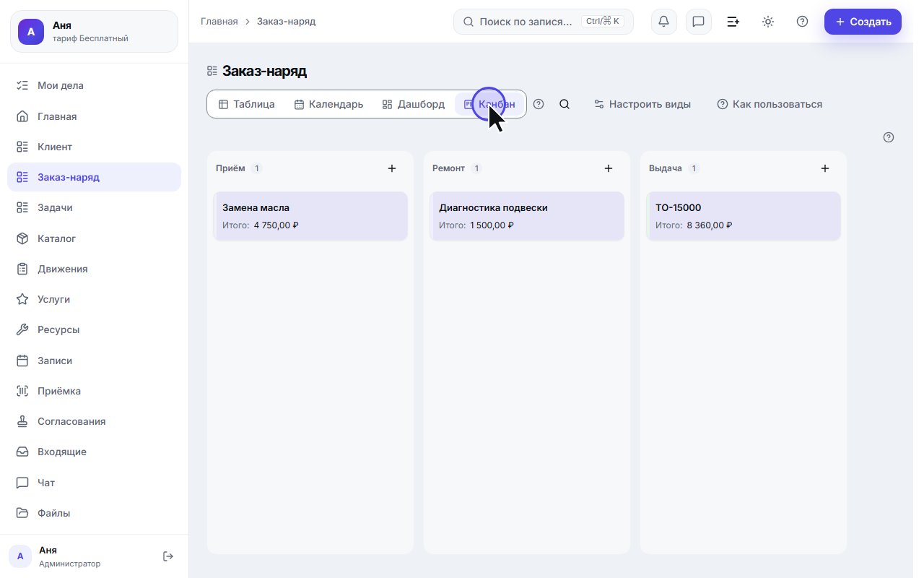Switch to the Таблица view tab
This screenshot has height=578, width=924.
coord(246,104)
